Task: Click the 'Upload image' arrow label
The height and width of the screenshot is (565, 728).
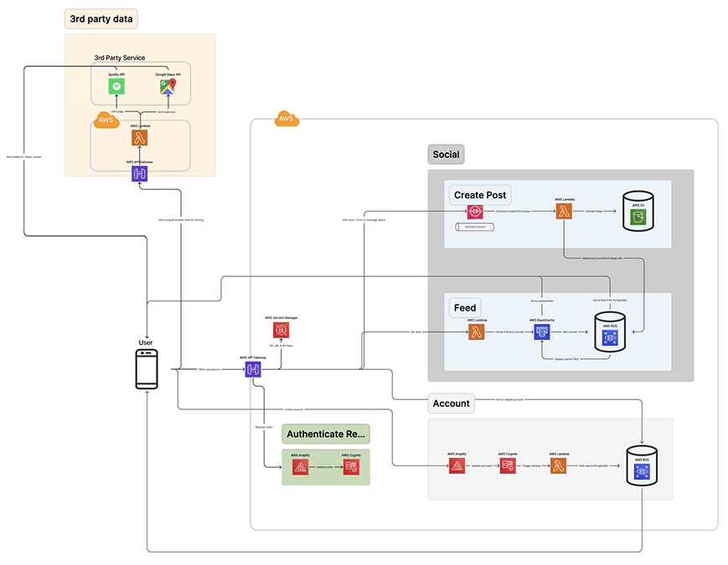Action: tap(594, 212)
